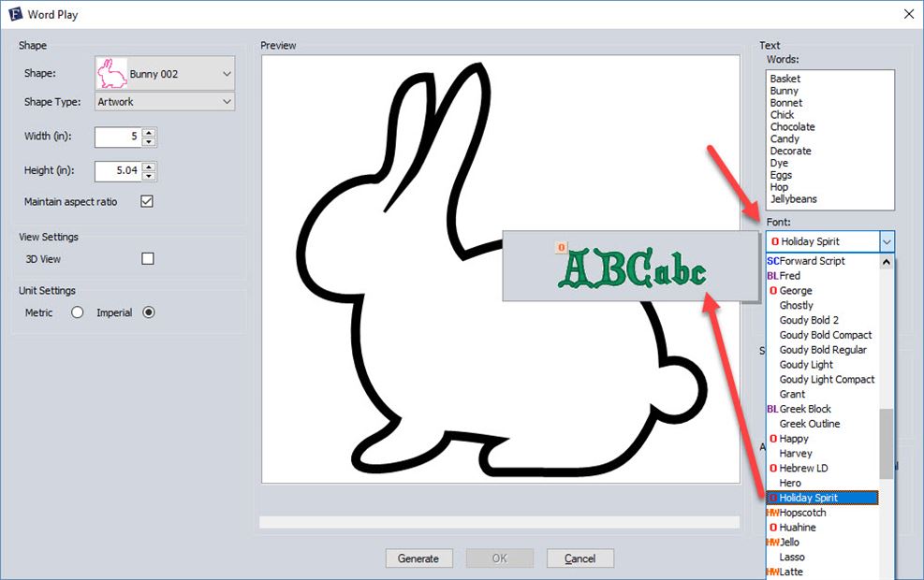The width and height of the screenshot is (924, 580).
Task: Select Chocolate in the Words list
Action: click(792, 126)
